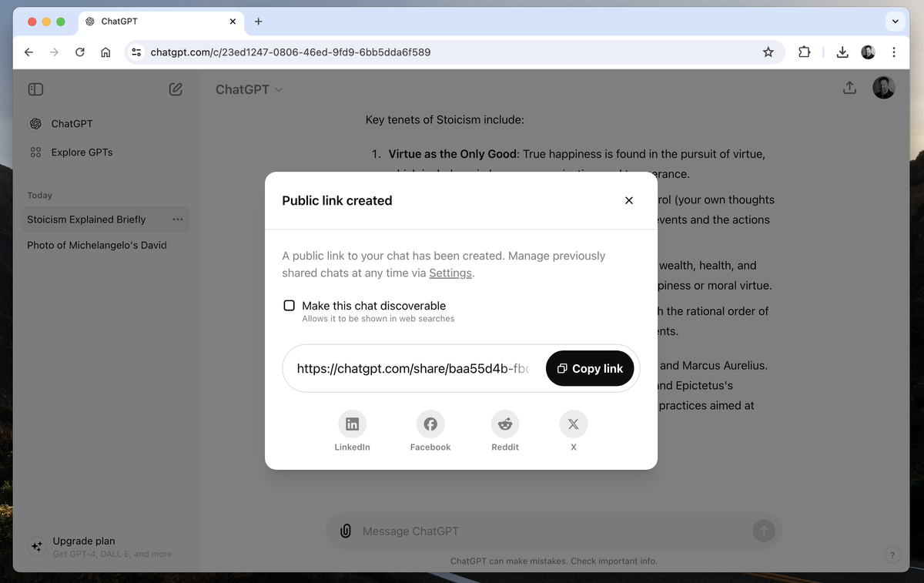Open options for 'Stoicism Explained Briefly' chat
This screenshot has width=924, height=583.
pos(178,219)
